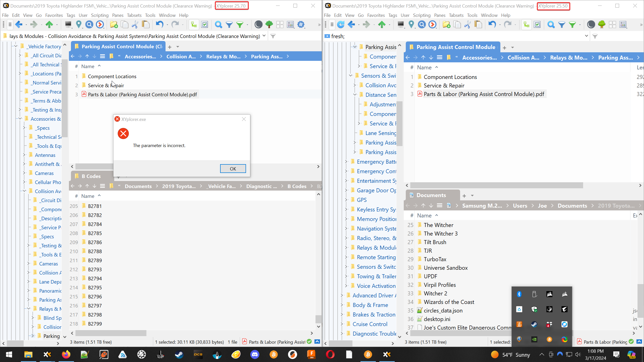
Task: Open the Tabsets menu in left window
Action: tap(134, 15)
